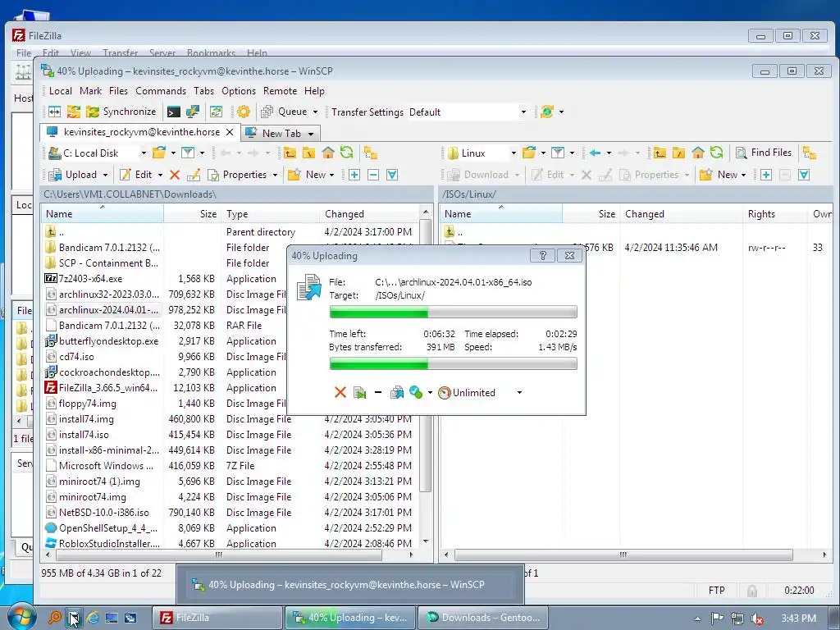The height and width of the screenshot is (630, 840).
Task: Open once-done action dropdown arrow
Action: tap(430, 393)
